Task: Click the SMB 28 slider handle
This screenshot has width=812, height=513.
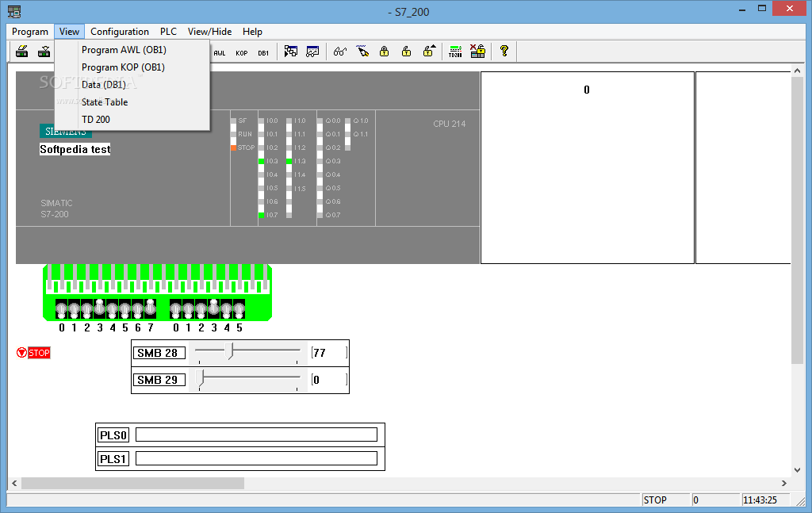Action: pyautogui.click(x=231, y=351)
